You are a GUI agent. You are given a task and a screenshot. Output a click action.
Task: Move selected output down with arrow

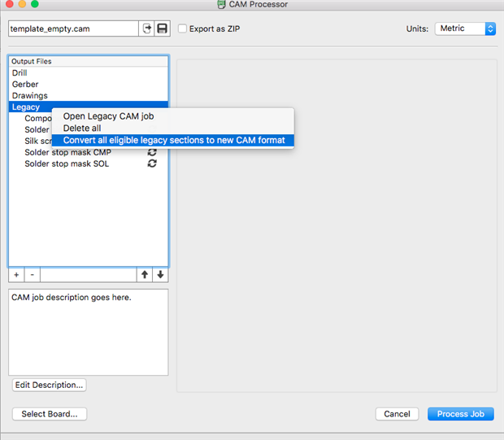pos(160,275)
